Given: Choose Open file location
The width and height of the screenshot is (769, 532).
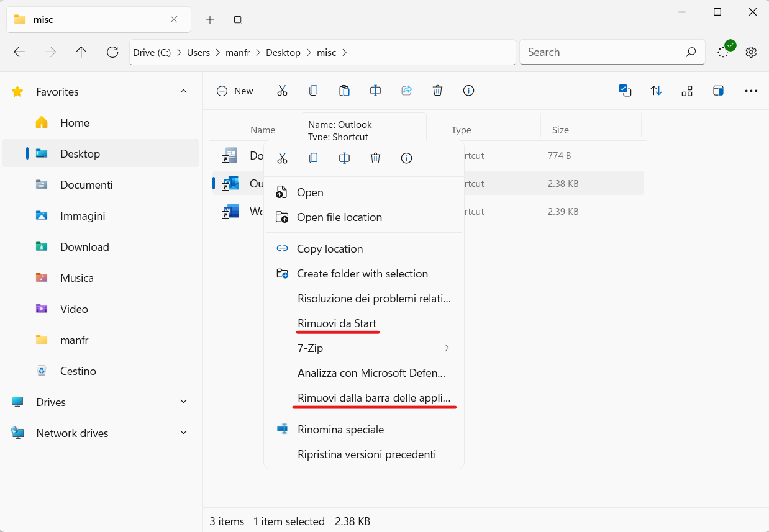Looking at the screenshot, I should coord(364,217).
